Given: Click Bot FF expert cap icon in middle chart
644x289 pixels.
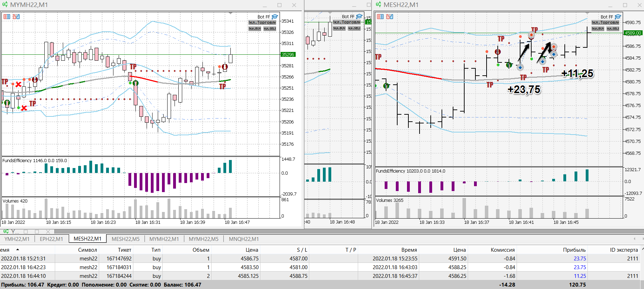Looking at the screenshot, I should click(359, 16).
